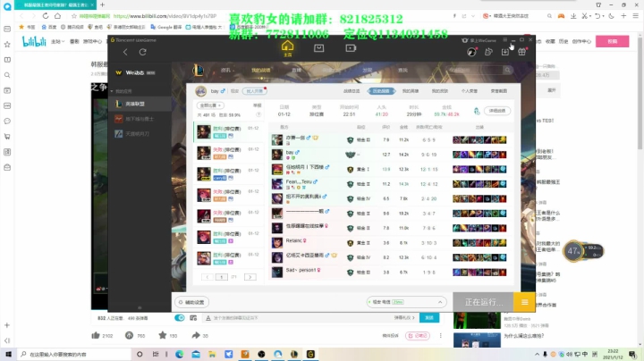Viewport: 644px width, 361px height.
Task: Switch to 直播 tab in banner
Action: [x=296, y=71]
